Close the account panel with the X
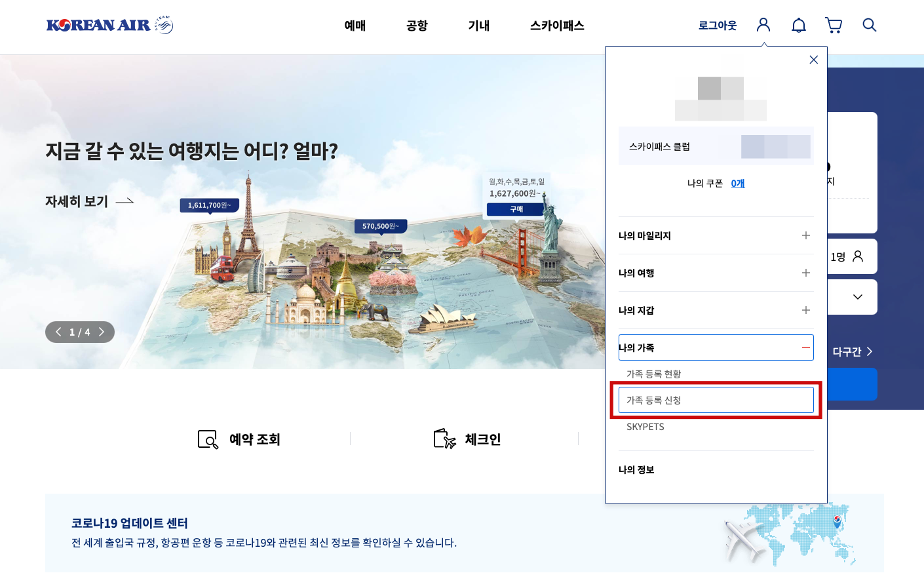Image resolution: width=924 pixels, height=573 pixels. (813, 60)
